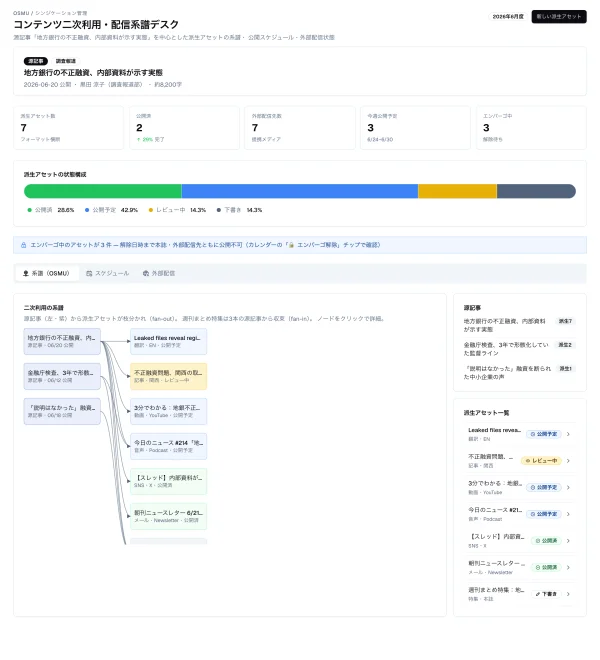The width and height of the screenshot is (600, 660).
Task: Open the Leaked files reveal node in the graph
Action: [x=168, y=341]
